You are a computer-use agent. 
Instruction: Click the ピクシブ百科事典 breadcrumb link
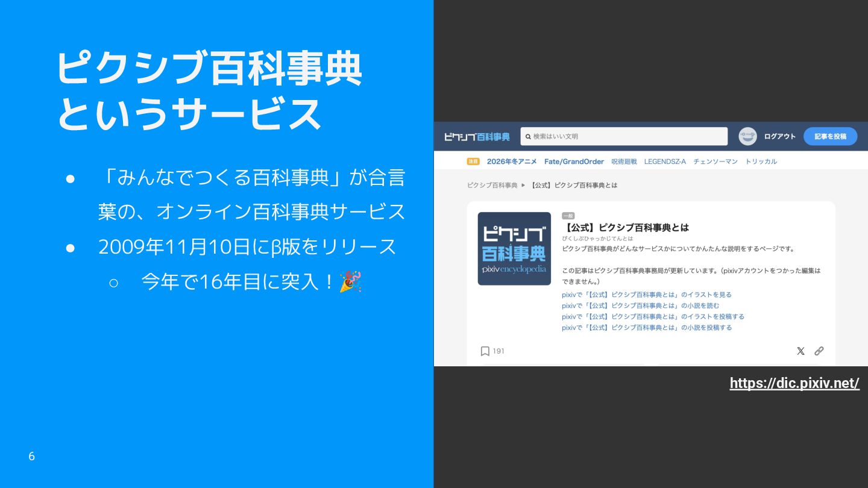pyautogui.click(x=492, y=185)
